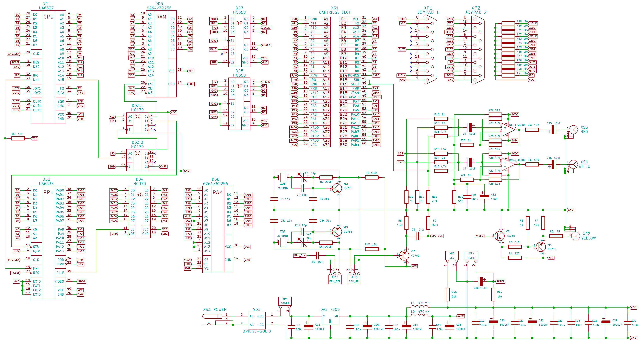Click the XP5 LED jumper header
The height and width of the screenshot is (350, 644).
click(452, 256)
